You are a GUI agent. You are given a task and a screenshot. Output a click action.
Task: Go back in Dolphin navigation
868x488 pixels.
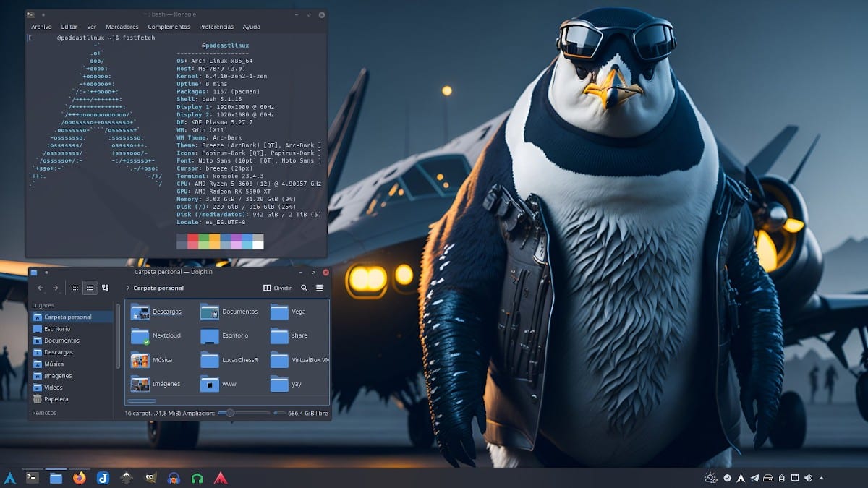tap(41, 288)
